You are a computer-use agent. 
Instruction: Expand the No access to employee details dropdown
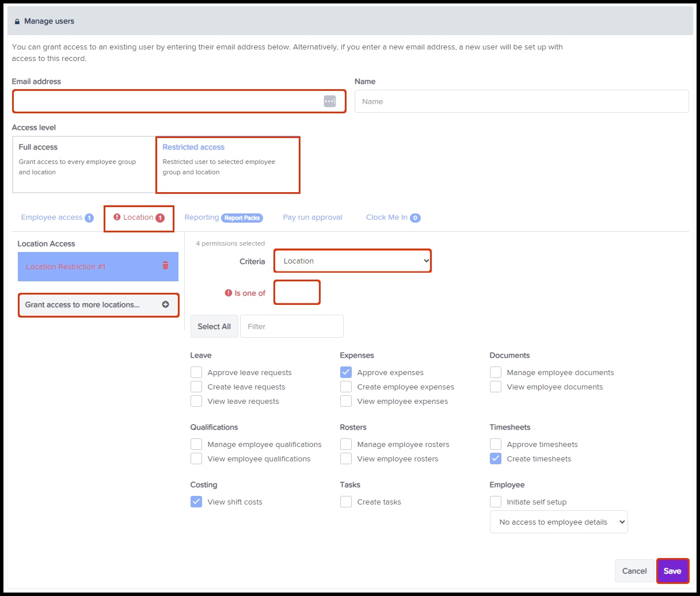[x=558, y=522]
